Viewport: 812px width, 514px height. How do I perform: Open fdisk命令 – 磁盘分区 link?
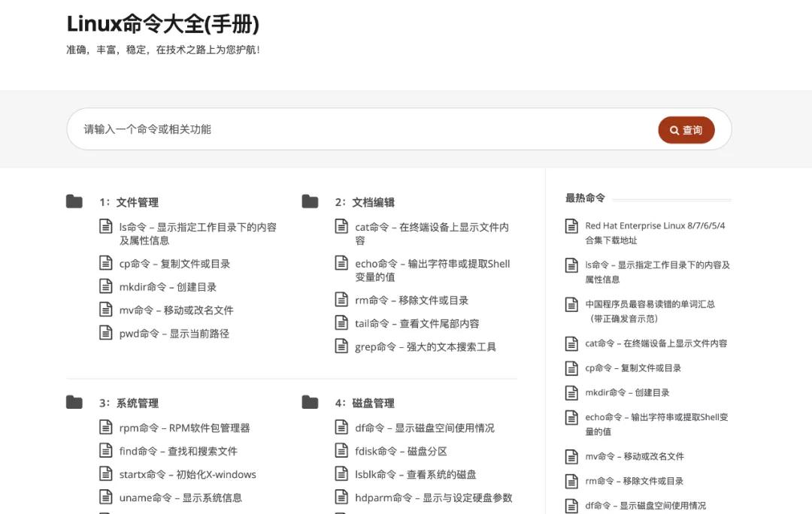click(x=401, y=452)
